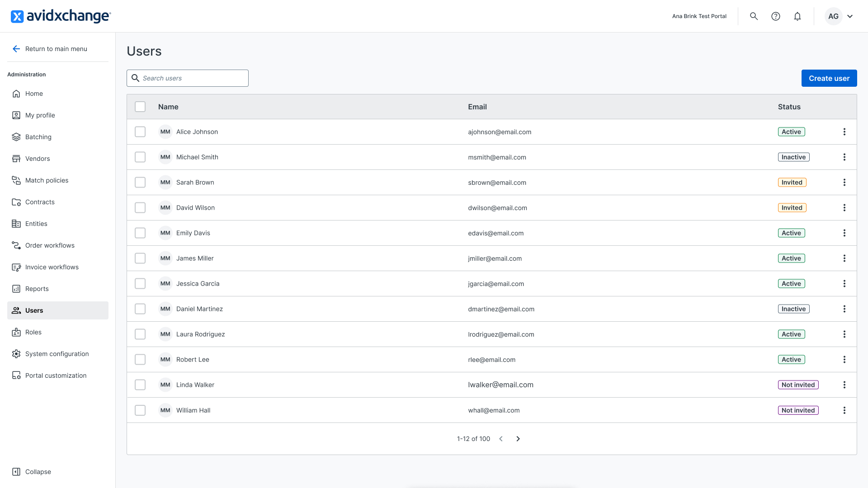Open the global search magnifier icon
This screenshot has width=868, height=488.
[754, 16]
